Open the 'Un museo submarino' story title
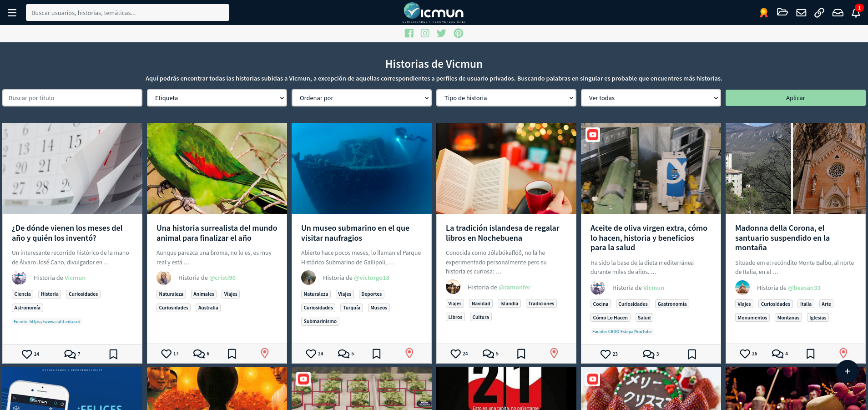The image size is (868, 410). pos(355,233)
